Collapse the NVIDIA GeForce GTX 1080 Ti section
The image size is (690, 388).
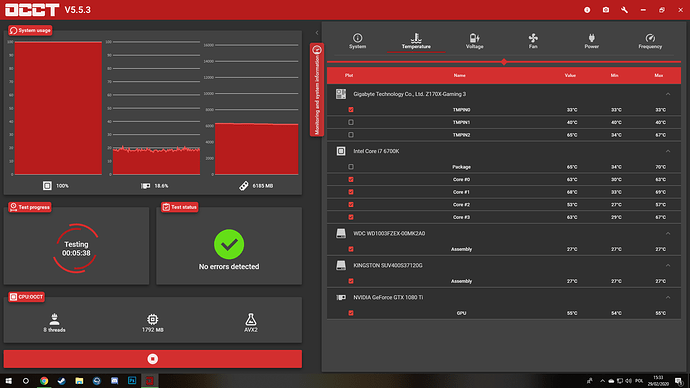(668, 297)
